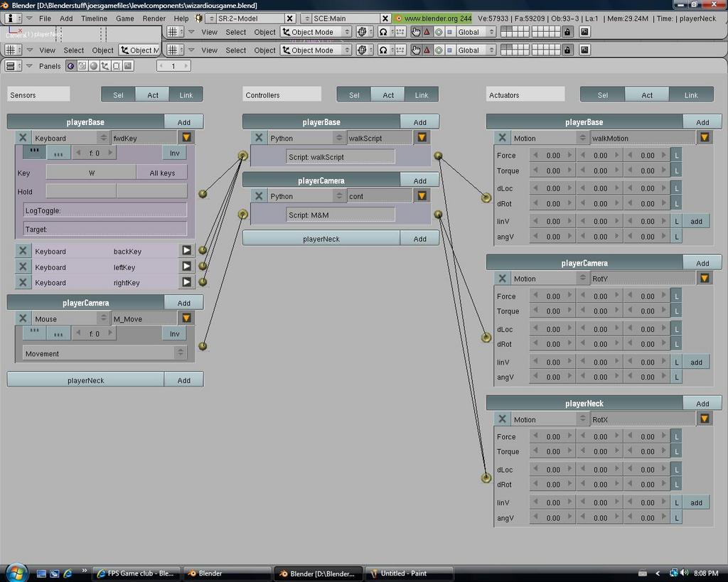Delete the walkMotion actuator
Viewport: 728px width, 582px height.
click(x=502, y=138)
